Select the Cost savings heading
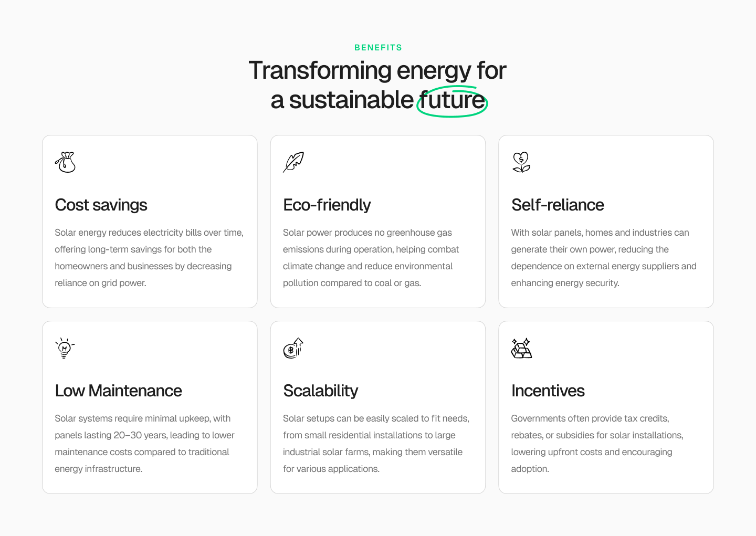The width and height of the screenshot is (756, 536). coord(101,205)
